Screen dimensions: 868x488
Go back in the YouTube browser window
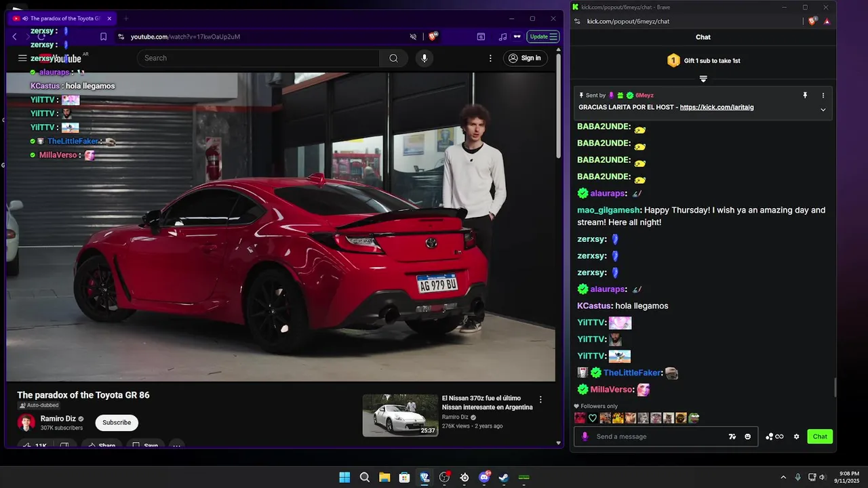(x=15, y=37)
